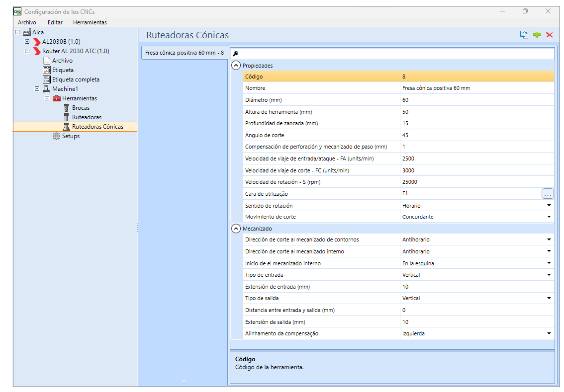
Task: Click the red Herramientas toolbox icon
Action: point(57,98)
